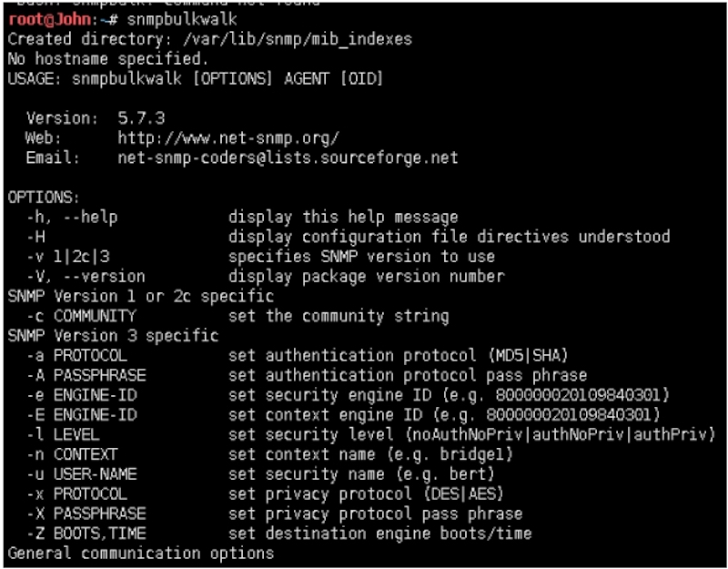
Task: Click the -x PROTOCOL privacy option
Action: [76, 493]
